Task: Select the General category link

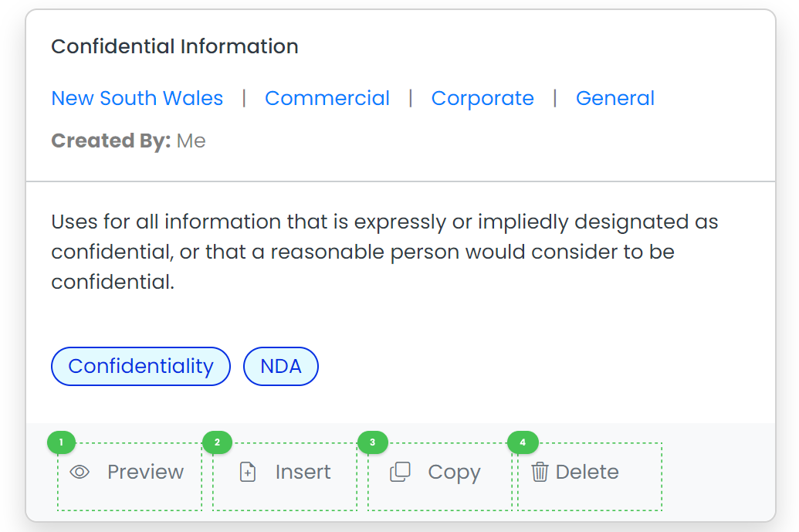Action: click(615, 98)
